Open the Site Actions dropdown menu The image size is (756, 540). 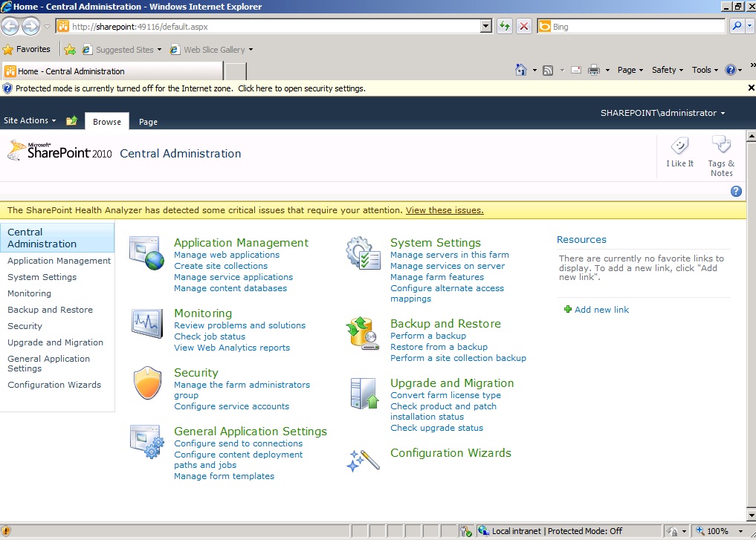[x=30, y=120]
